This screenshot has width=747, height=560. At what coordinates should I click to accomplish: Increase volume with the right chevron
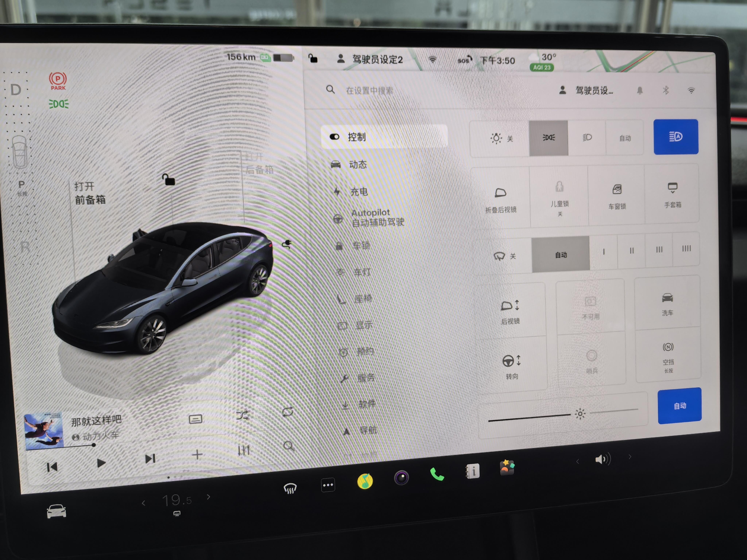click(x=630, y=457)
